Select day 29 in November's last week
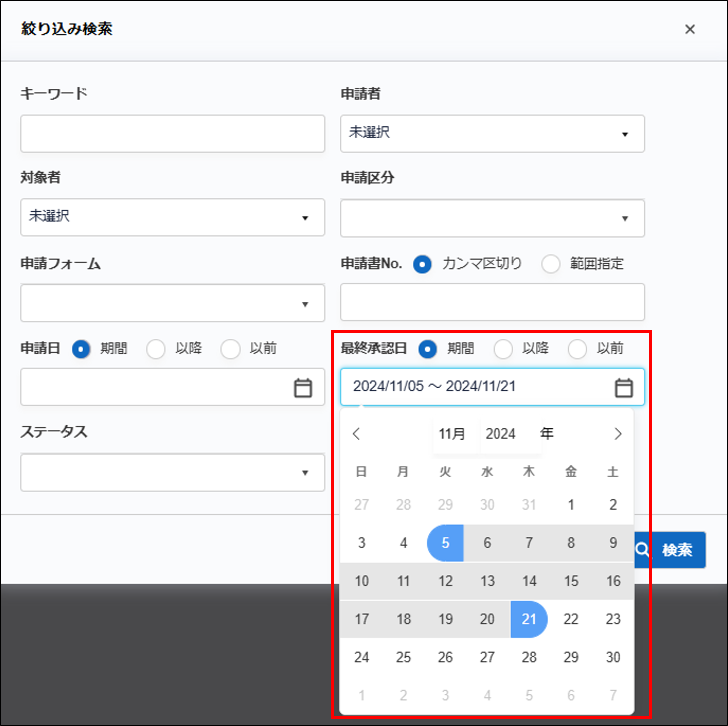The height and width of the screenshot is (726, 728). click(x=571, y=657)
